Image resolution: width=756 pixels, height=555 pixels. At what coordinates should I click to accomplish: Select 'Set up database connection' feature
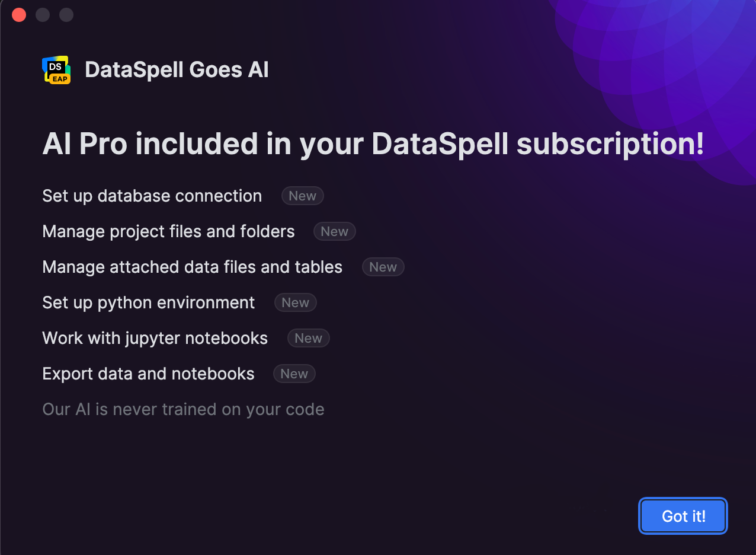tap(152, 196)
